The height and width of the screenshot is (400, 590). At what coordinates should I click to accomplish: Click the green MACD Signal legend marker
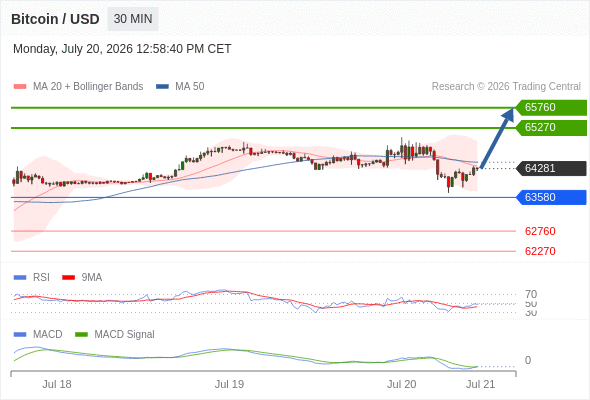click(x=81, y=335)
